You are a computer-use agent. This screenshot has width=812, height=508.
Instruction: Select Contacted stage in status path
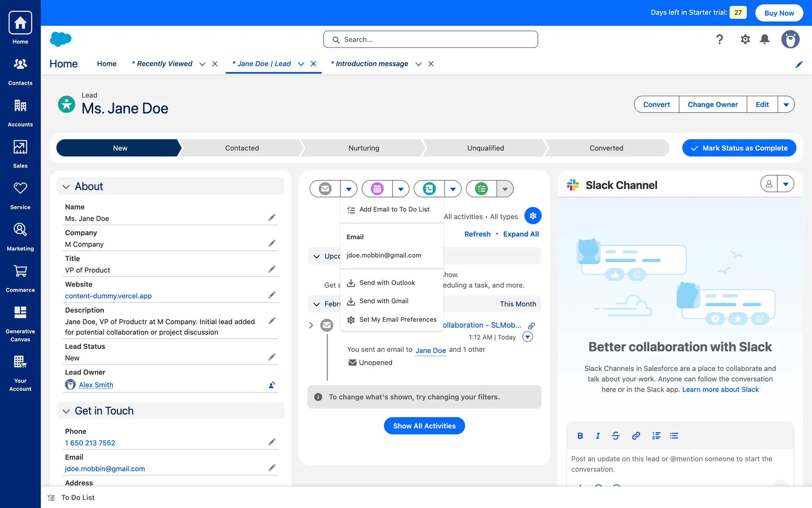pos(241,148)
